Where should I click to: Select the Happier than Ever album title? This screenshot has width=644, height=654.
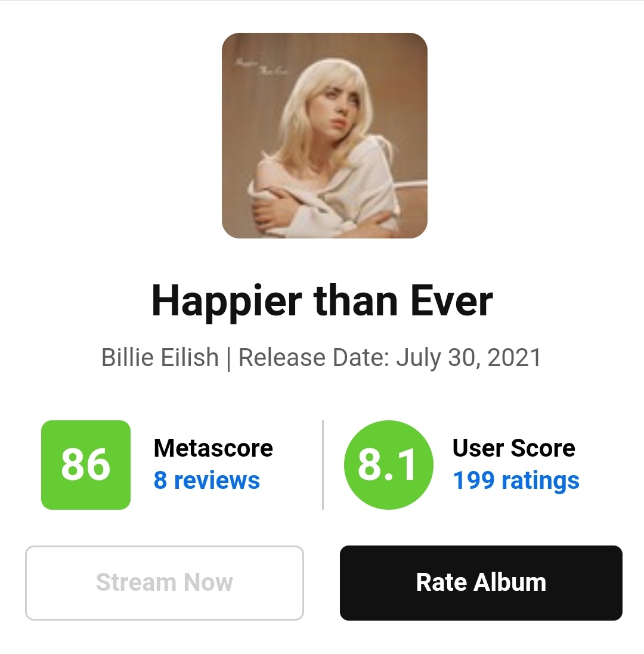pos(322,301)
